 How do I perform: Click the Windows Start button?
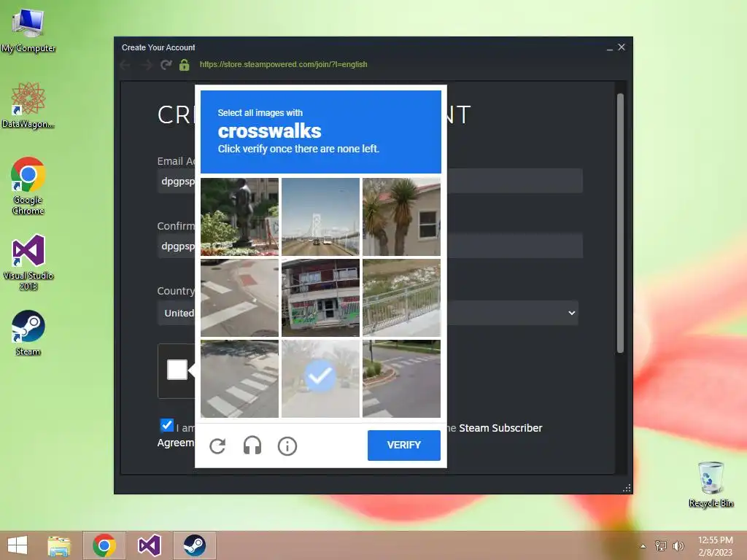[x=18, y=545]
